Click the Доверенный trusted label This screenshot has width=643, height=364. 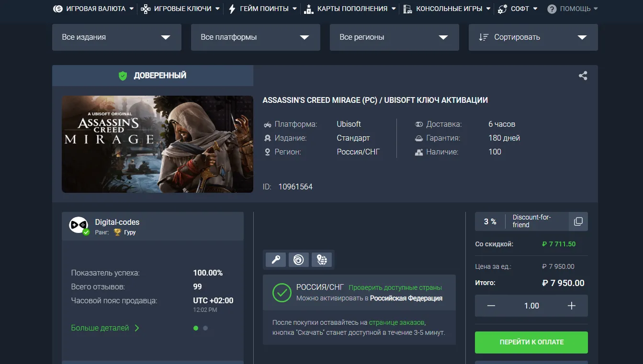pyautogui.click(x=160, y=76)
